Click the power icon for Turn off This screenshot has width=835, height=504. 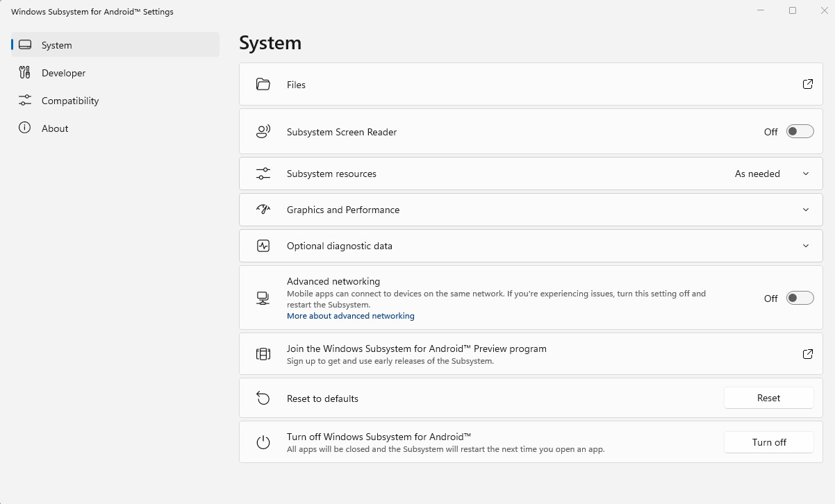(263, 442)
